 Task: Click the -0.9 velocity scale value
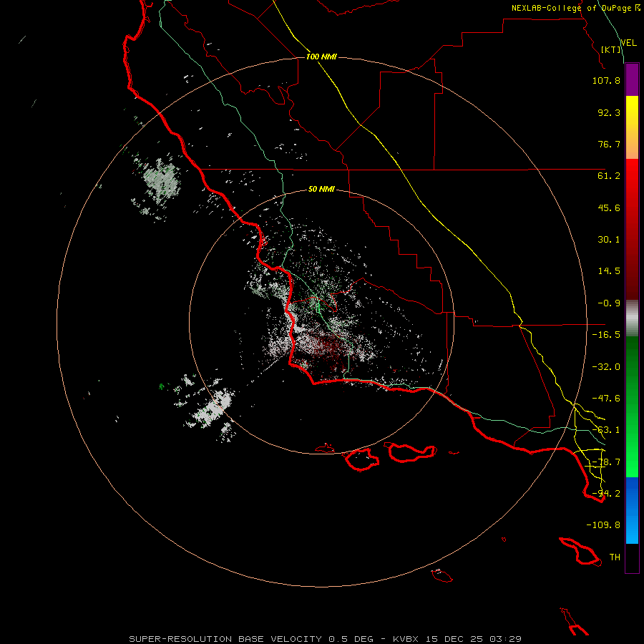[609, 303]
